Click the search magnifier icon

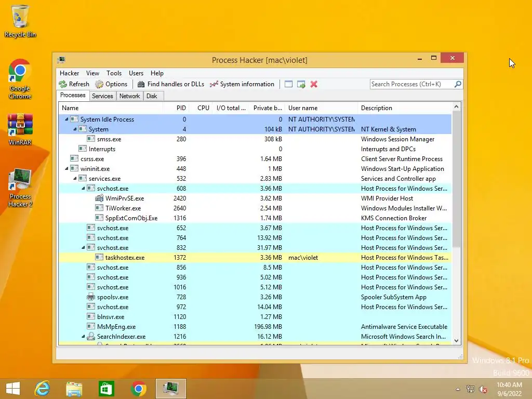point(458,84)
